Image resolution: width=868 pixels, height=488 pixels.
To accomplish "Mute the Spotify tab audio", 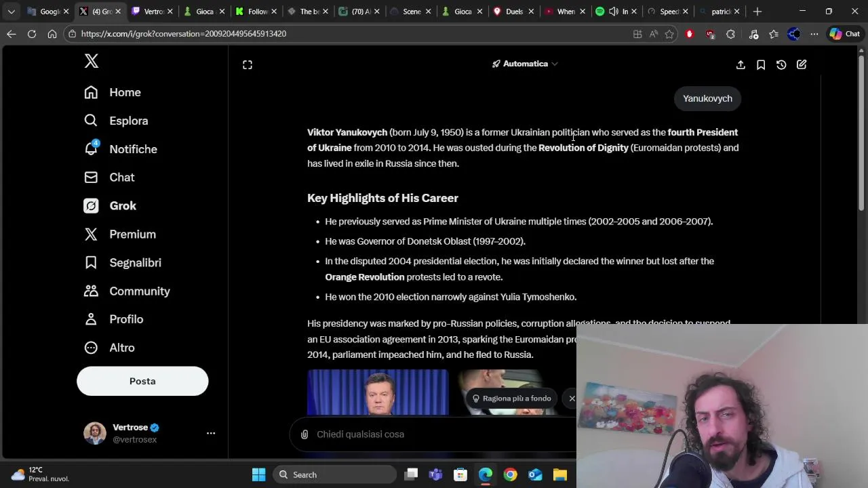I will pyautogui.click(x=614, y=12).
